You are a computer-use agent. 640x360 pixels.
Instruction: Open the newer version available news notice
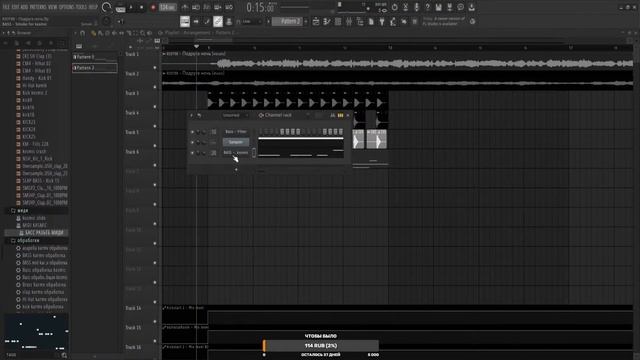(x=444, y=21)
